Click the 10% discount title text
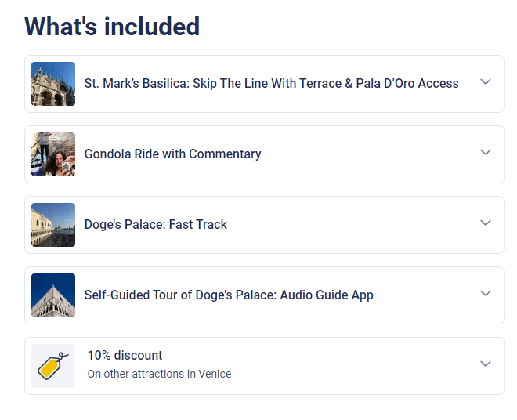Image resolution: width=517 pixels, height=420 pixels. pyautogui.click(x=125, y=355)
